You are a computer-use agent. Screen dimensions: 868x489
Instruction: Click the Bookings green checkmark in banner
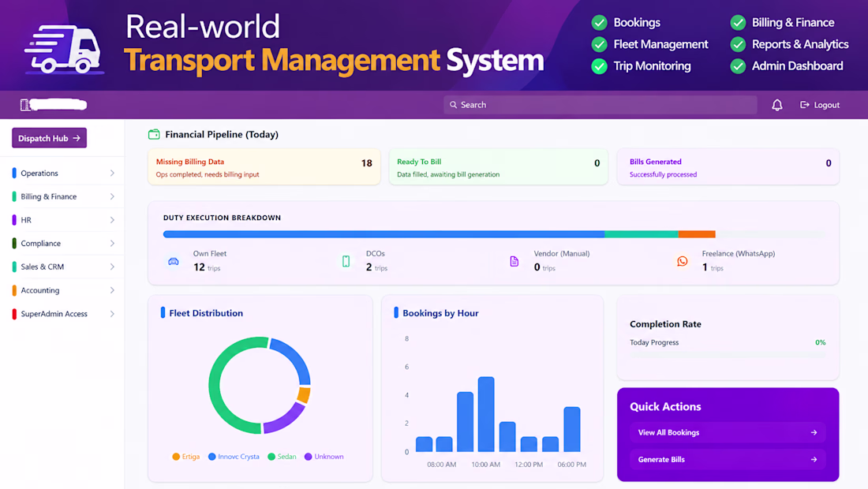[x=599, y=23]
